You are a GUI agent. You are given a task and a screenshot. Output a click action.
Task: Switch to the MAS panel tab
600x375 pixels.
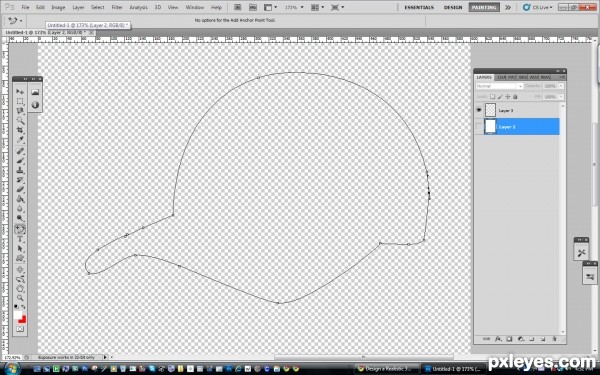(x=545, y=77)
